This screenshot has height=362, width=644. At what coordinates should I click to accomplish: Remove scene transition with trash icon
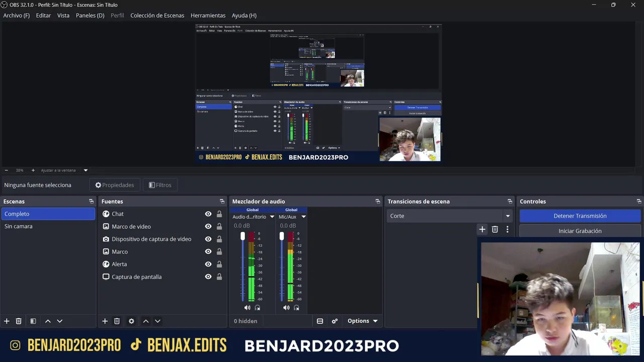click(495, 229)
